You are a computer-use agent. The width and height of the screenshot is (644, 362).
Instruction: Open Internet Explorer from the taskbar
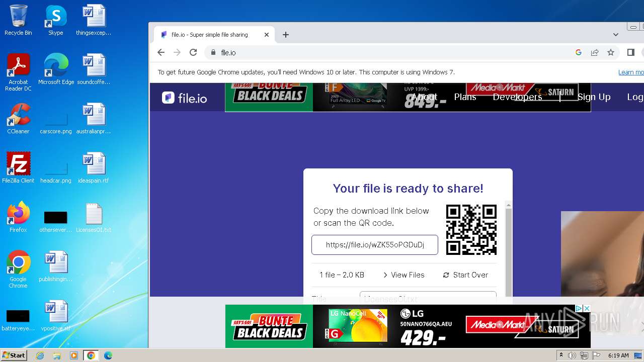click(x=40, y=355)
